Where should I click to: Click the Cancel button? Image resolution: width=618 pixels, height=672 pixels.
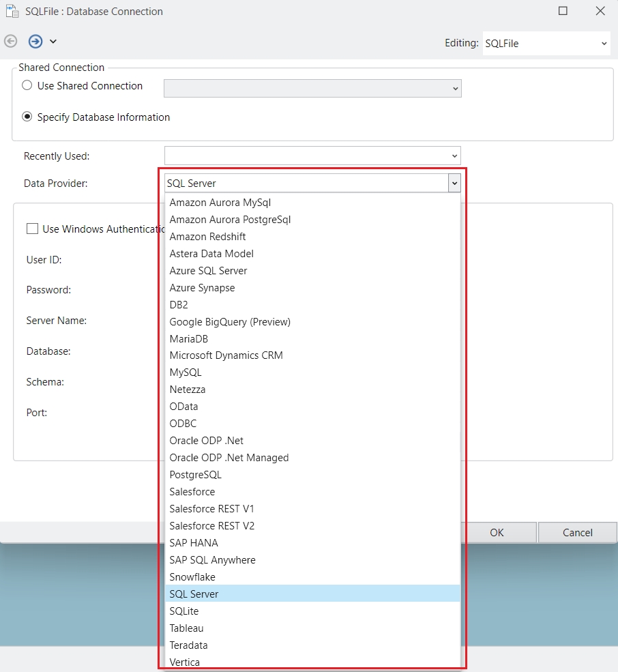(x=577, y=532)
